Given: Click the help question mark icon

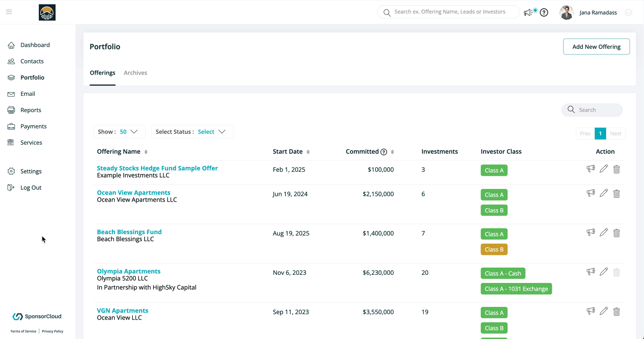Looking at the screenshot, I should 544,13.
